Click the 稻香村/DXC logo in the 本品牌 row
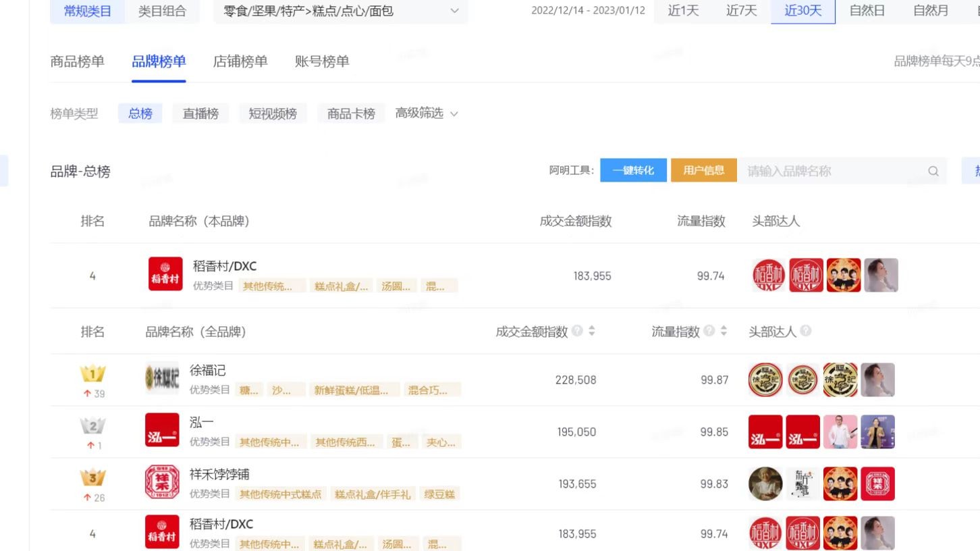980x551 pixels. [165, 274]
